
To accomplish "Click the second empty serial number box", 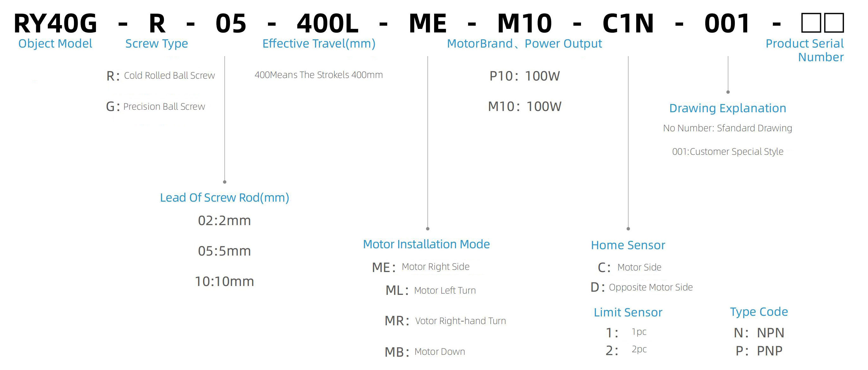I will click(x=834, y=23).
